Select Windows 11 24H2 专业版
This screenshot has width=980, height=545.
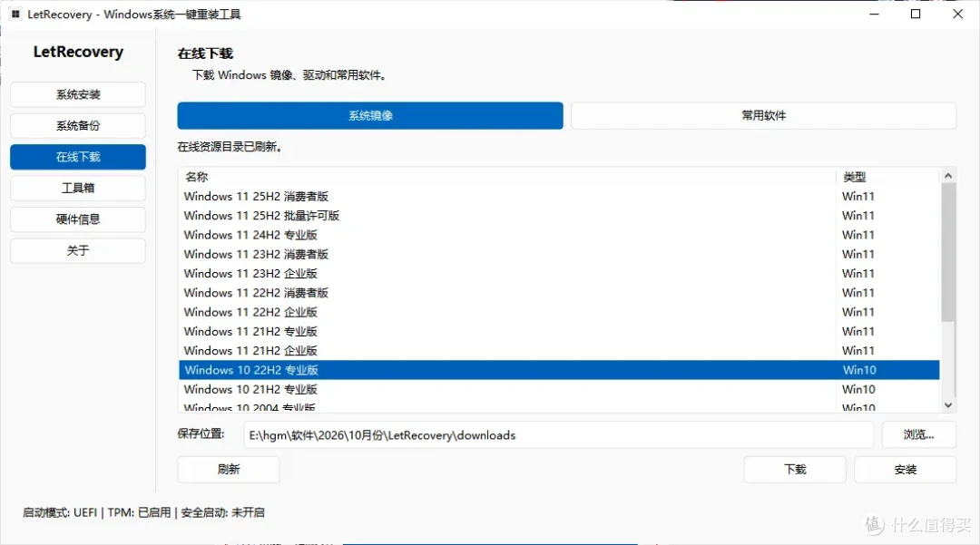(559, 235)
